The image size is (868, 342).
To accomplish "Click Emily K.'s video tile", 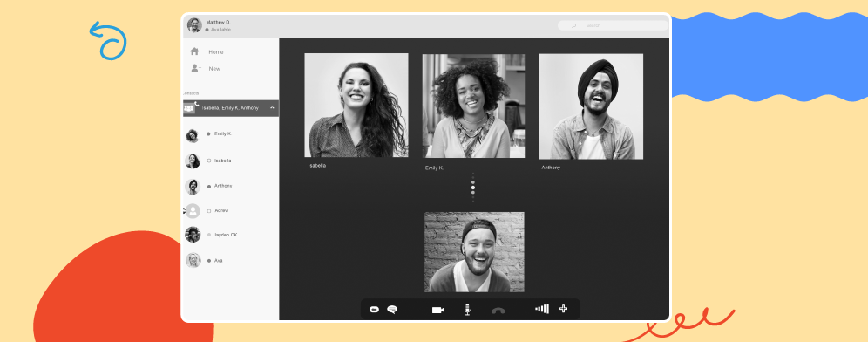I will 473,106.
